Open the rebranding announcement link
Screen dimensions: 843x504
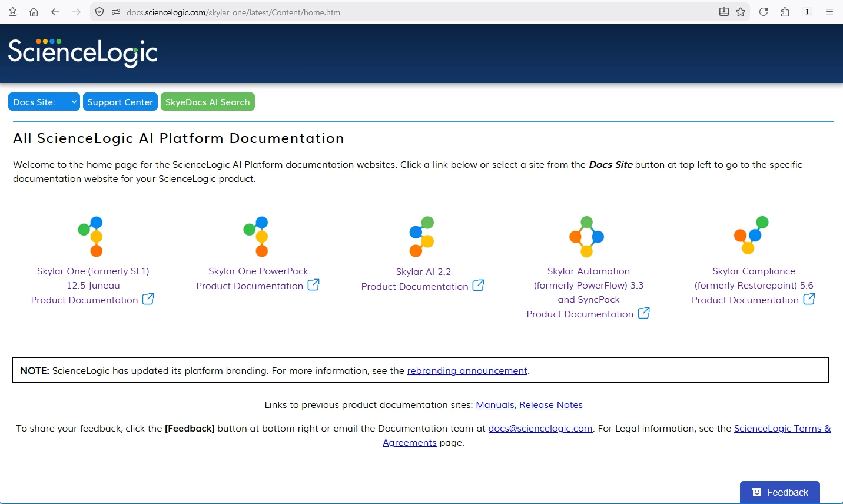[467, 370]
